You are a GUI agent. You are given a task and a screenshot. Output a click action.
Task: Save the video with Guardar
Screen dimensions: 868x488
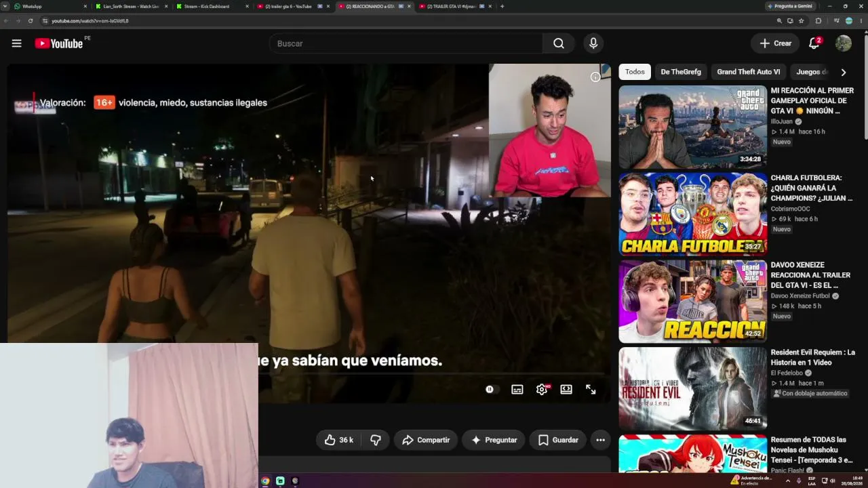558,440
